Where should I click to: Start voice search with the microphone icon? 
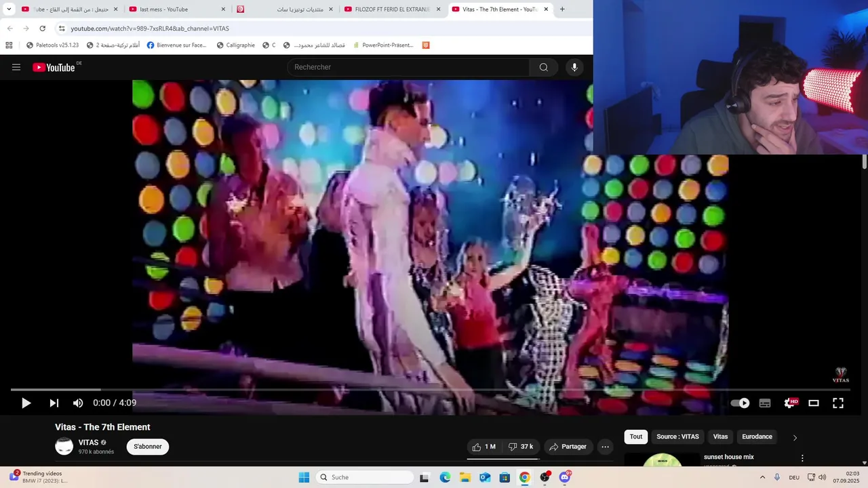tap(574, 67)
